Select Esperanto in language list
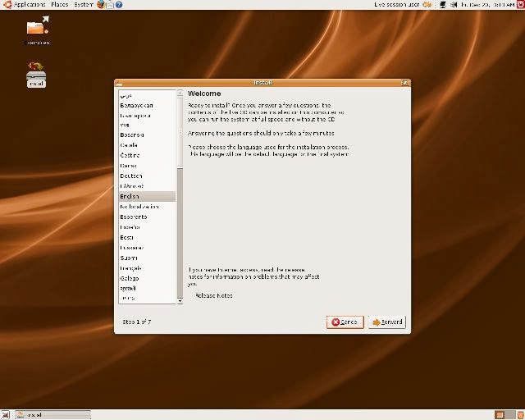This screenshot has height=420, width=525. [147, 217]
